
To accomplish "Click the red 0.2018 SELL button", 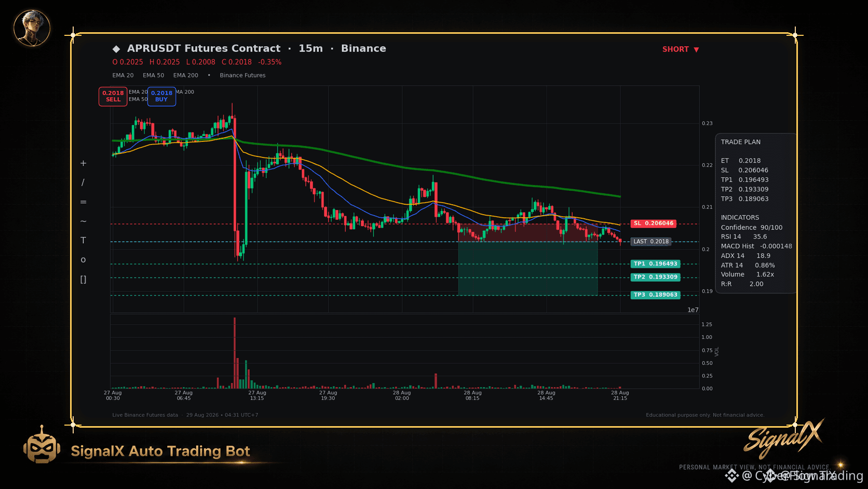I will pos(113,96).
